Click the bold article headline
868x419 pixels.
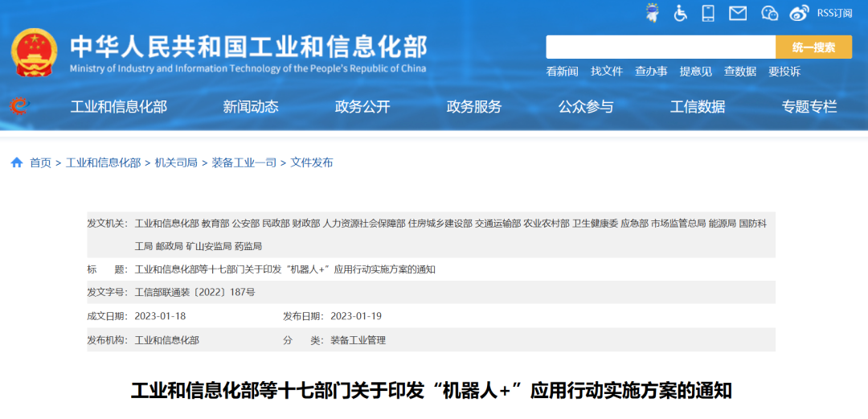pyautogui.click(x=432, y=391)
